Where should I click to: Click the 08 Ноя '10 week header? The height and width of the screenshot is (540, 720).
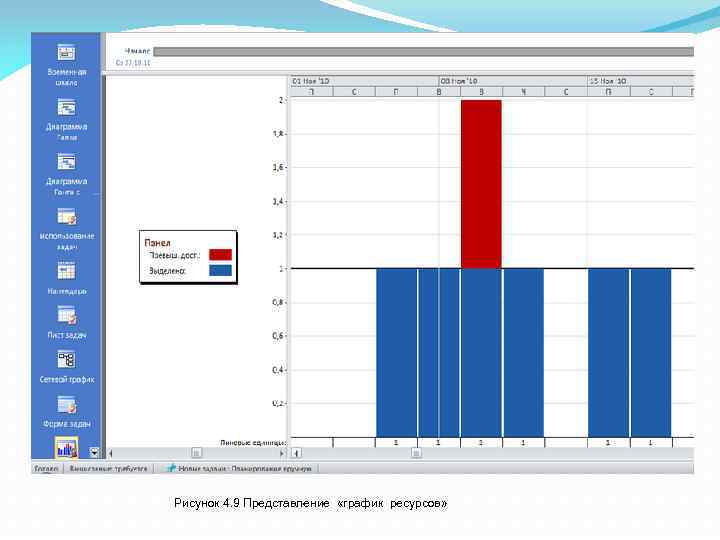tap(513, 81)
